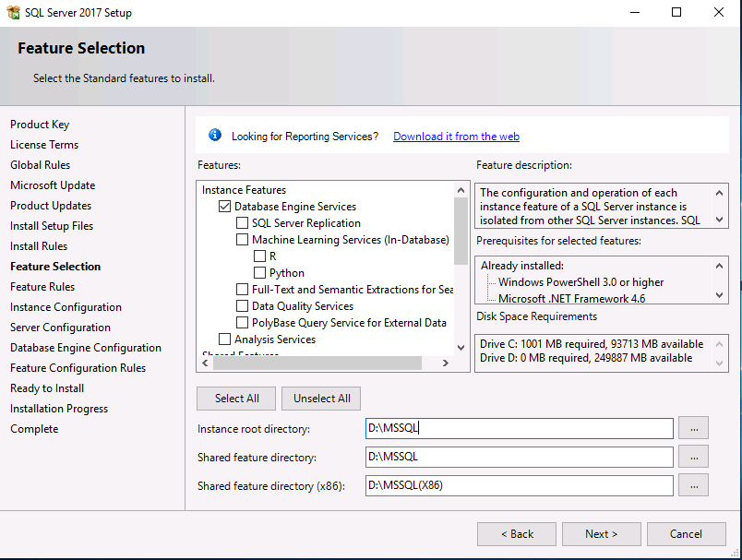Select Instance Features tree heading
Screen dimensions: 742x560
pos(244,190)
